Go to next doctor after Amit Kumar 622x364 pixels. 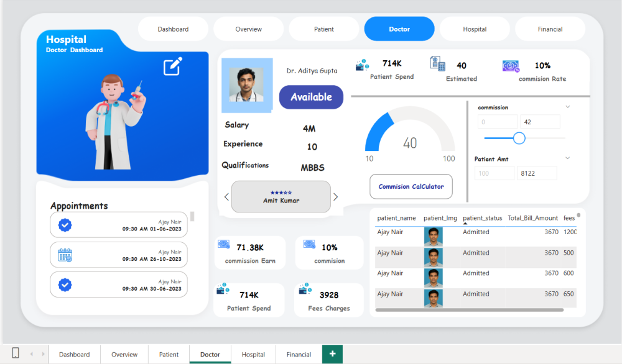pos(336,197)
